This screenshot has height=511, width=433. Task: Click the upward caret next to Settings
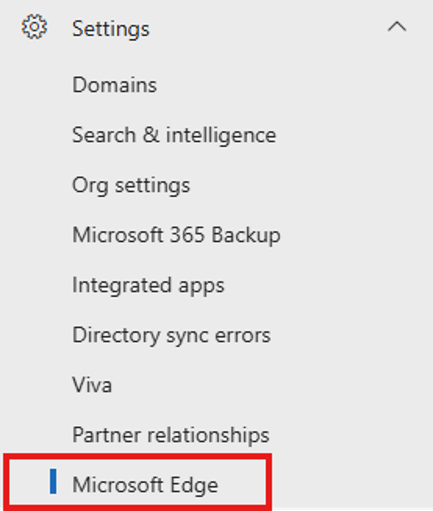tap(397, 27)
